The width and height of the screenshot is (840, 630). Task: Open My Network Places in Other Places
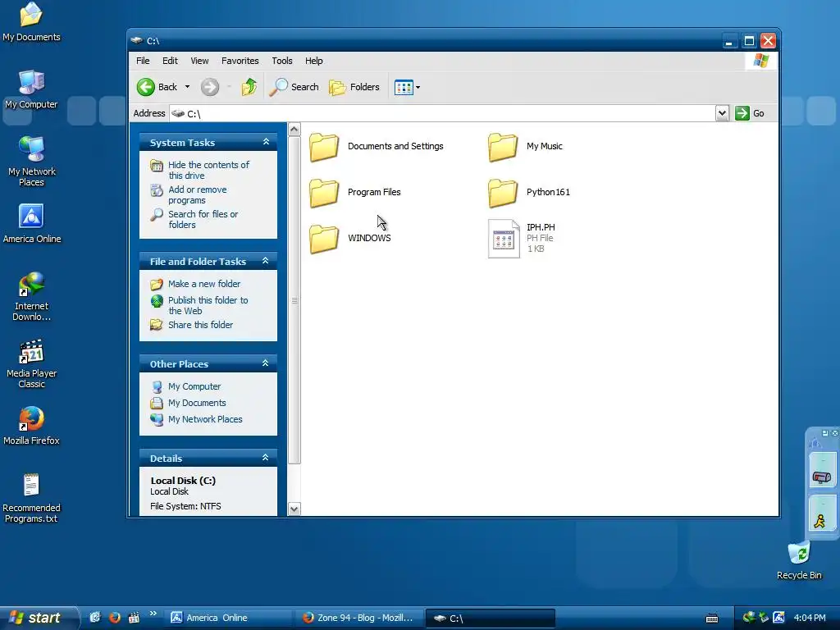[204, 419]
